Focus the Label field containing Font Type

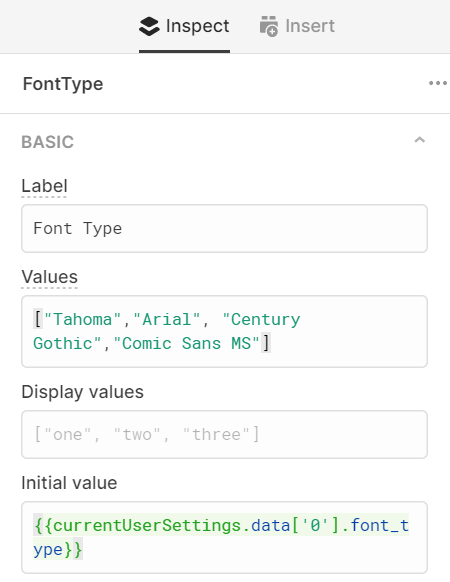point(224,228)
